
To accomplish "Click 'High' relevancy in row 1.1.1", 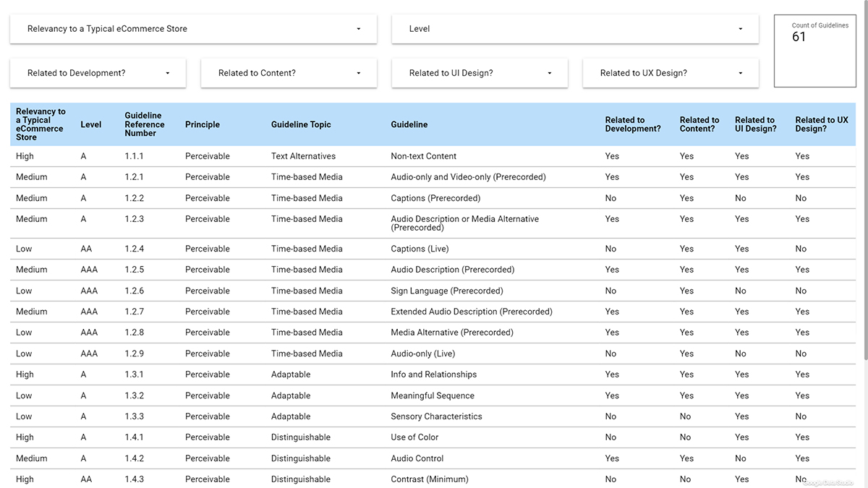I will (x=25, y=156).
